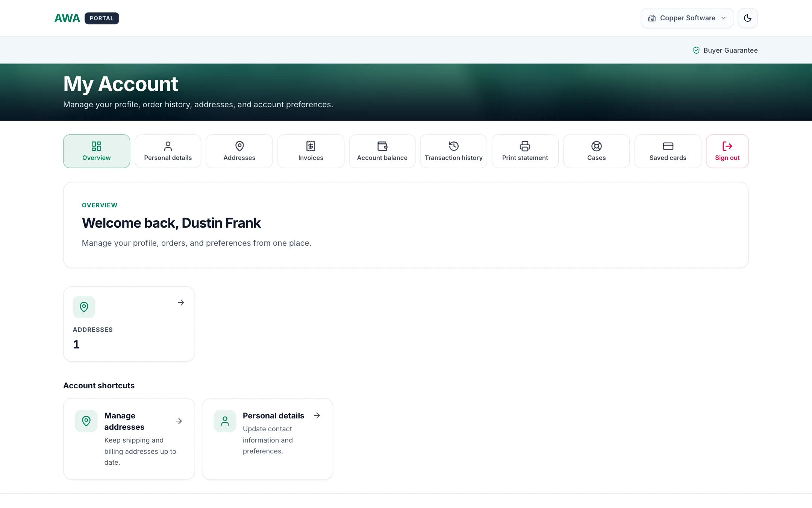Click the Overview grid icon
812x508 pixels.
click(97, 146)
